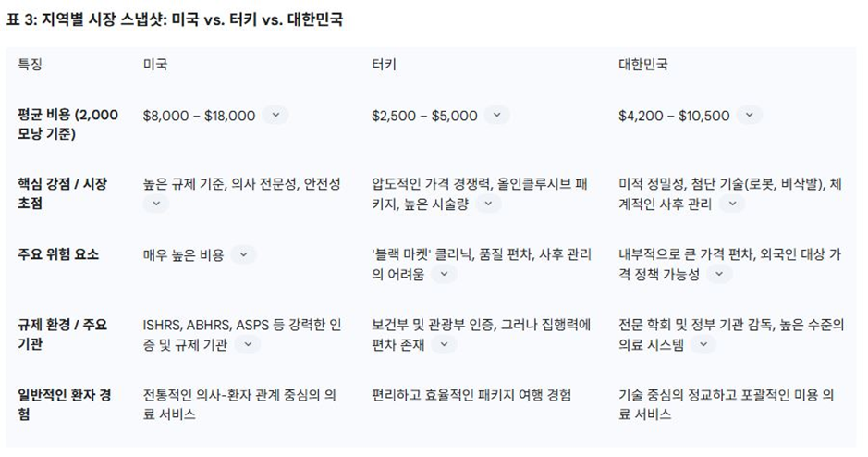The width and height of the screenshot is (868, 457).
Task: Select the 주요 위험 요소 row label
Action: pos(57,254)
